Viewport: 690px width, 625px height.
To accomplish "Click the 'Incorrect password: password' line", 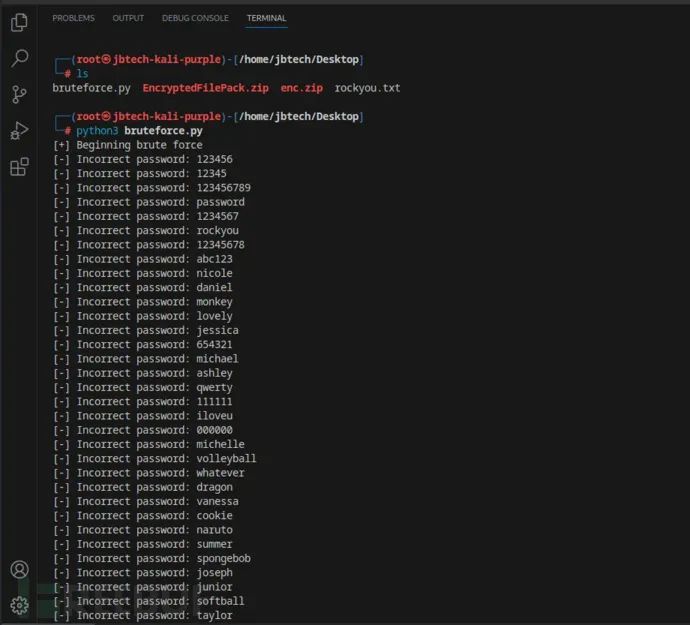I will (x=149, y=202).
